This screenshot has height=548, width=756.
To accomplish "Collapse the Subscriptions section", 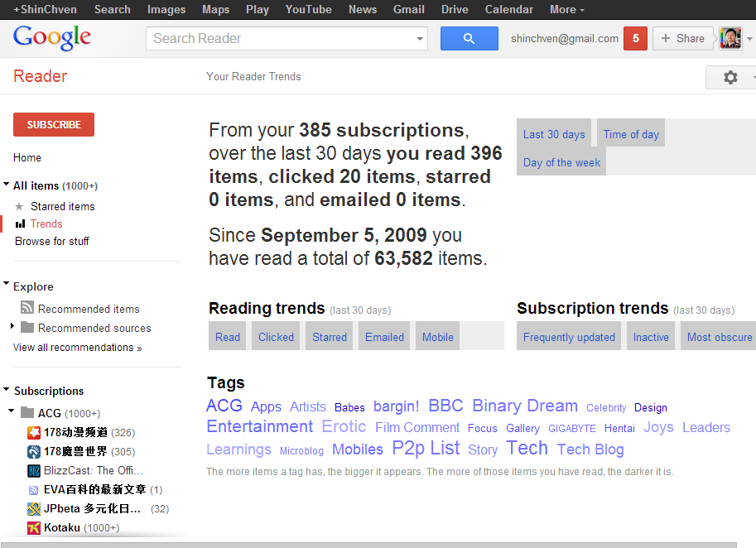I will pyautogui.click(x=7, y=390).
